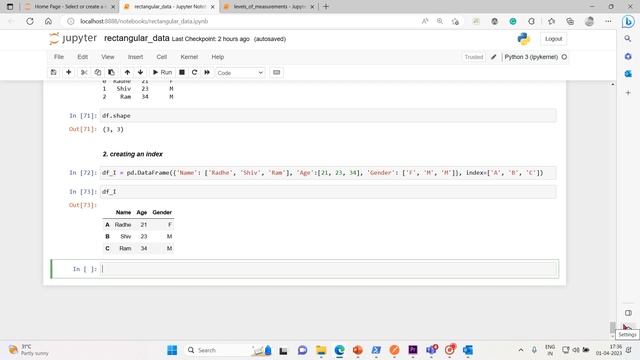640x360 pixels.
Task: Open the Outlook icon in Edge sidebar
Action: point(628,74)
